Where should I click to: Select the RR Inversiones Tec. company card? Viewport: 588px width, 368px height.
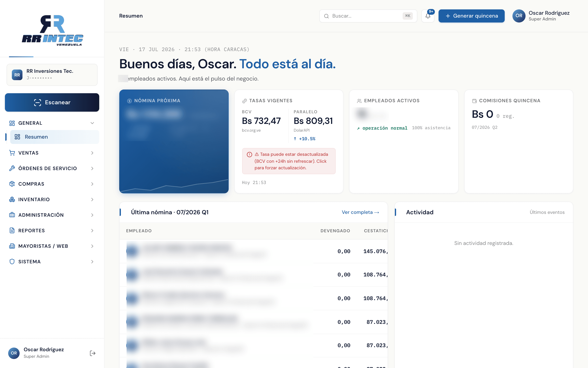pos(52,75)
